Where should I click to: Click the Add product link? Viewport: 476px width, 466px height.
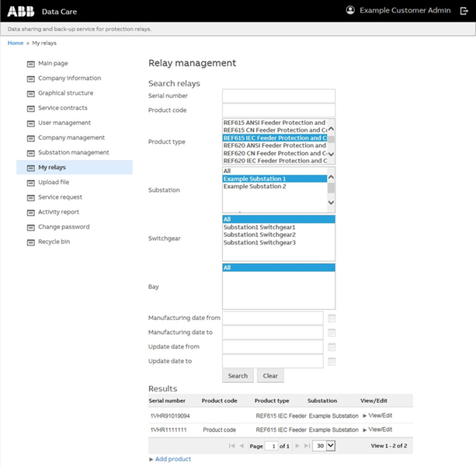[173, 459]
